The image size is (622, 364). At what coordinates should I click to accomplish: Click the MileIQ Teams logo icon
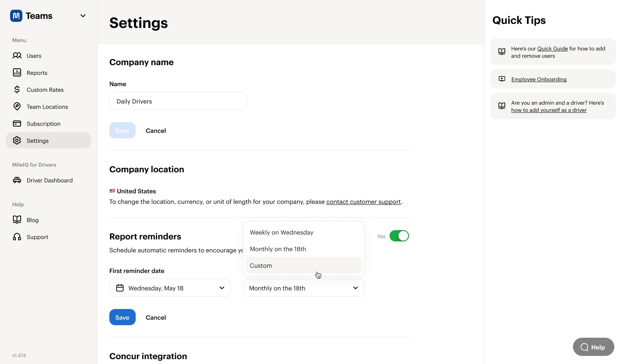pos(16,16)
